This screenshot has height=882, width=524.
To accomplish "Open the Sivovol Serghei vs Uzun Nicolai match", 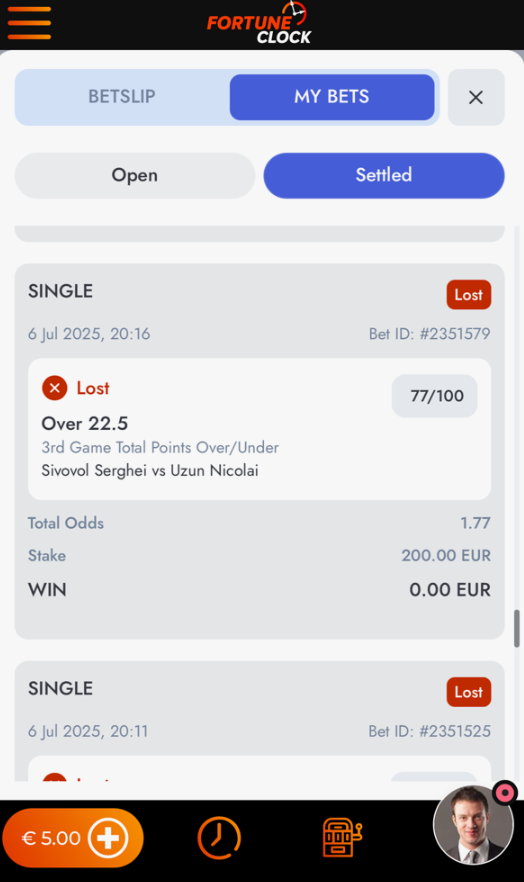I will click(150, 470).
